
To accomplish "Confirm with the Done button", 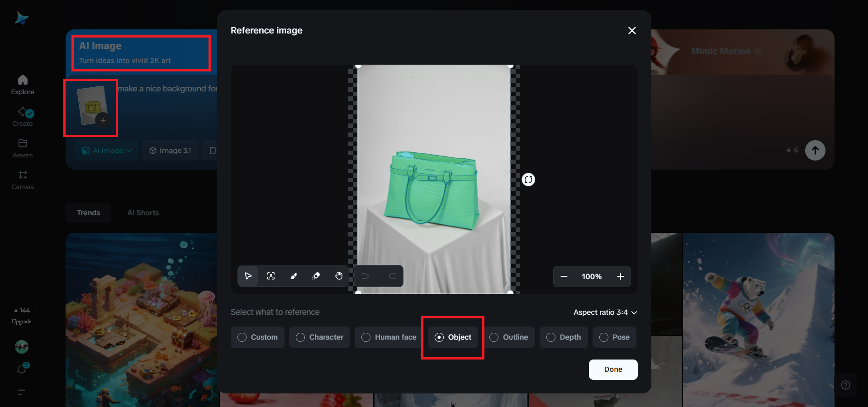I will (613, 369).
